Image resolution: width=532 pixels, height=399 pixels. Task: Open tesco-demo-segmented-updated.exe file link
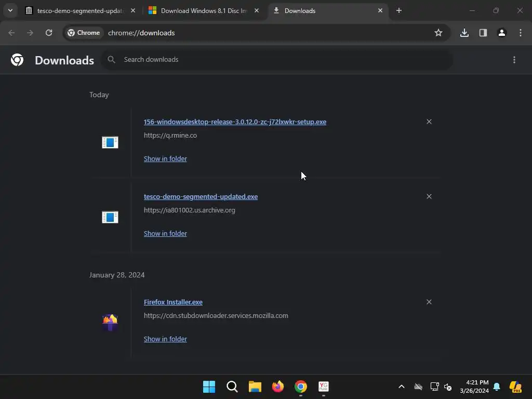[201, 197]
